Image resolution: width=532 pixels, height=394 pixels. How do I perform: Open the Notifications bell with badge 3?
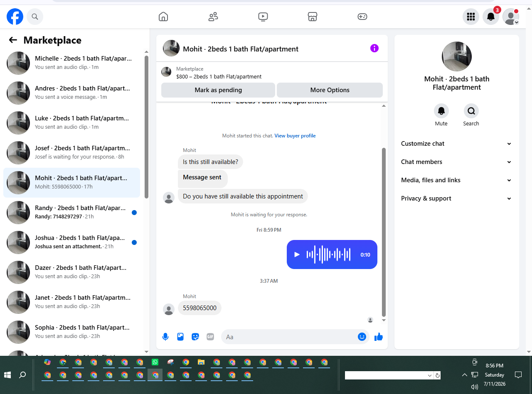[x=491, y=17]
